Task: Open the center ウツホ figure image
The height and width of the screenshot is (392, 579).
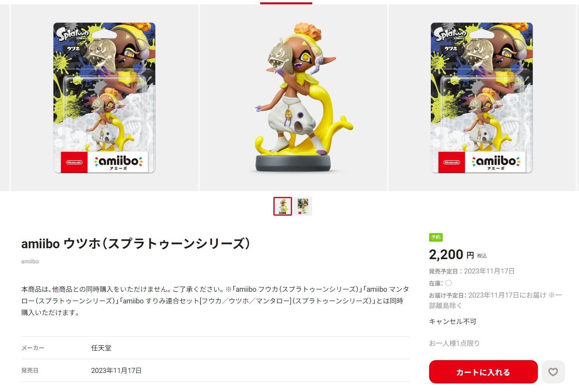Action: coord(293,98)
